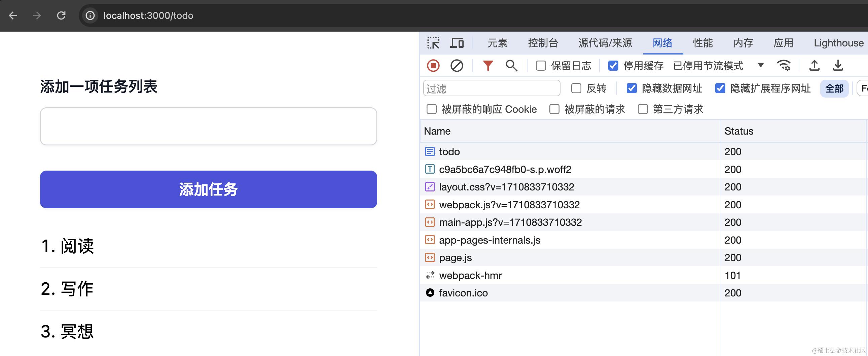Activate the DevTools element inspector picker

(x=433, y=43)
